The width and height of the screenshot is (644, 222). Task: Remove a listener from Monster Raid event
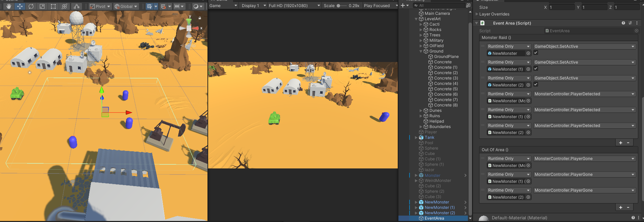pos(628,143)
